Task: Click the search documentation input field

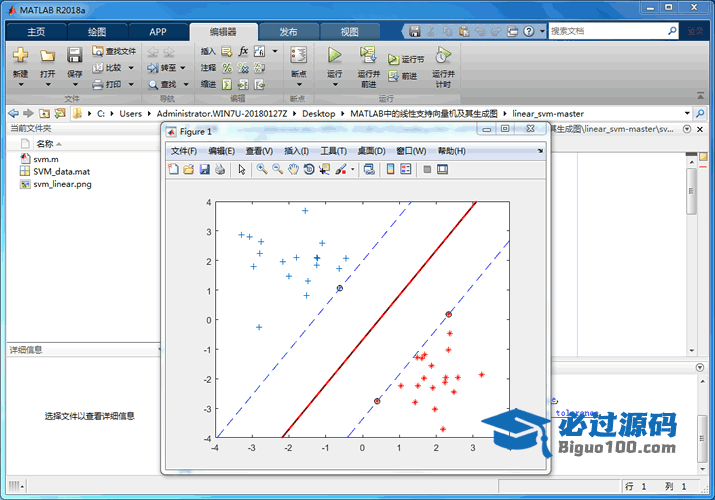Action: pyautogui.click(x=608, y=31)
